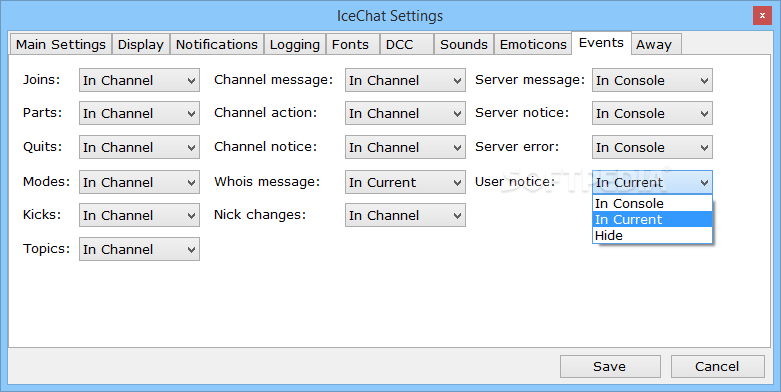Switch to the Sounds tab
This screenshot has width=781, height=392.
click(463, 44)
